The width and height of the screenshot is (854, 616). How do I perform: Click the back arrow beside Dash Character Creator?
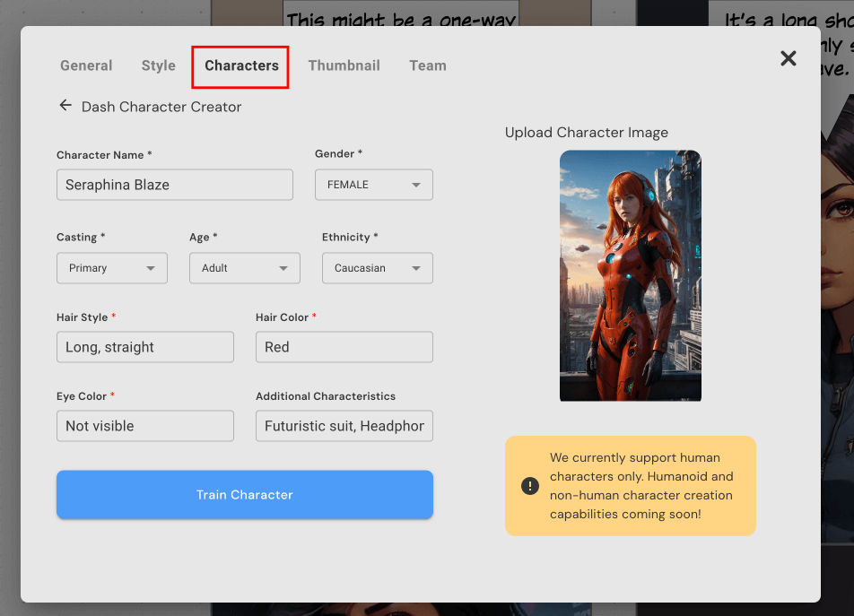coord(65,106)
